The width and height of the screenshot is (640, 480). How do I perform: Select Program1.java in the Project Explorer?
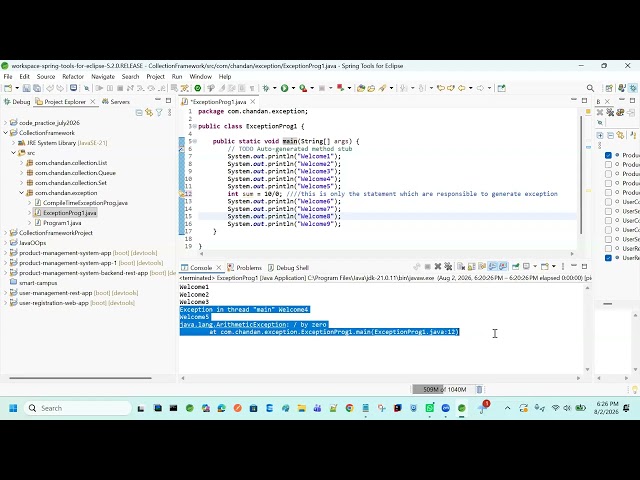[x=62, y=223]
